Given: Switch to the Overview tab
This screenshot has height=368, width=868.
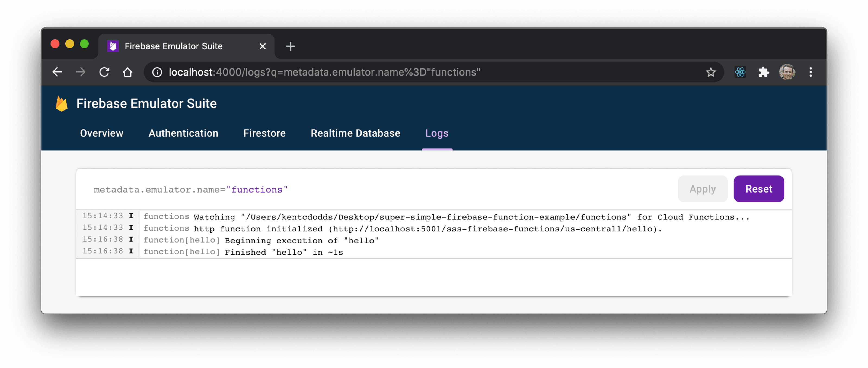Looking at the screenshot, I should pos(102,133).
